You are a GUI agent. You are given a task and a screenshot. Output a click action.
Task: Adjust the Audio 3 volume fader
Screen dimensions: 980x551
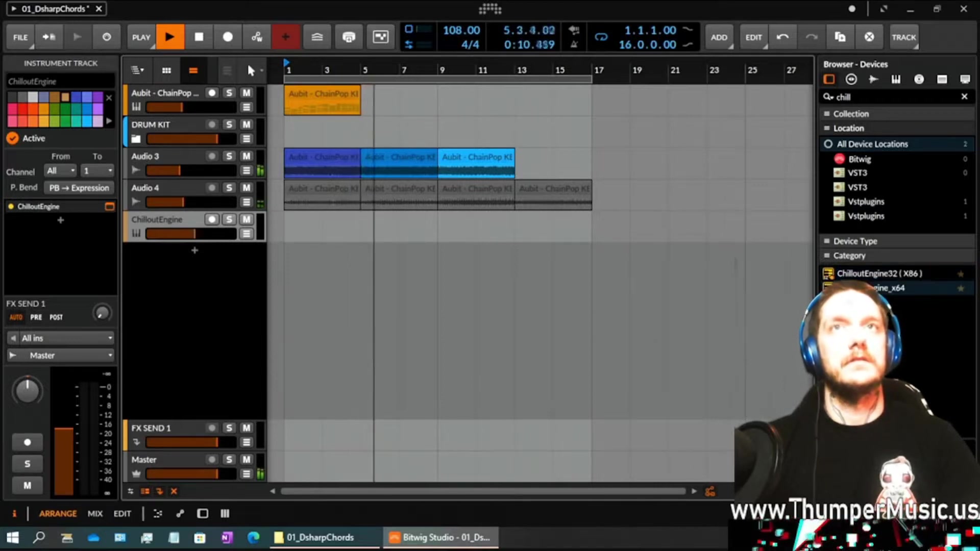(191, 170)
